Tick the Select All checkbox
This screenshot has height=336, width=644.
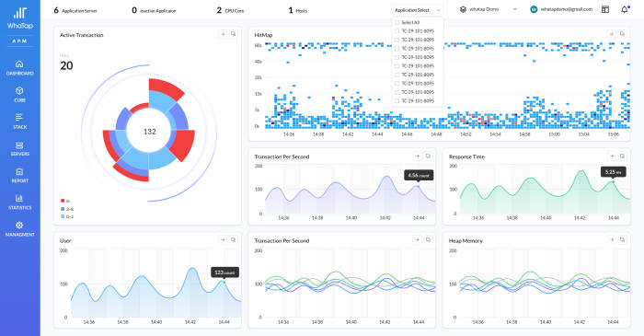(x=397, y=23)
